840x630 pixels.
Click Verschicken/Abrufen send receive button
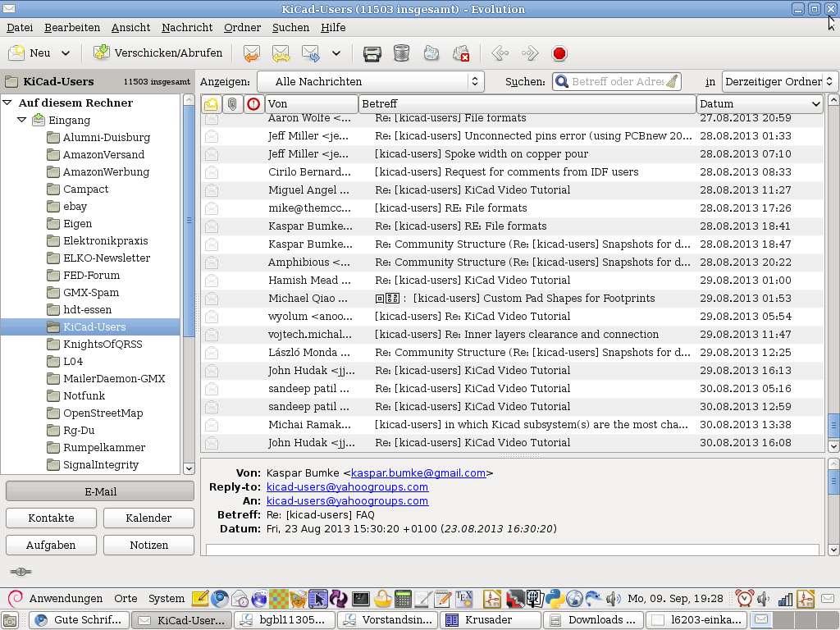click(157, 53)
